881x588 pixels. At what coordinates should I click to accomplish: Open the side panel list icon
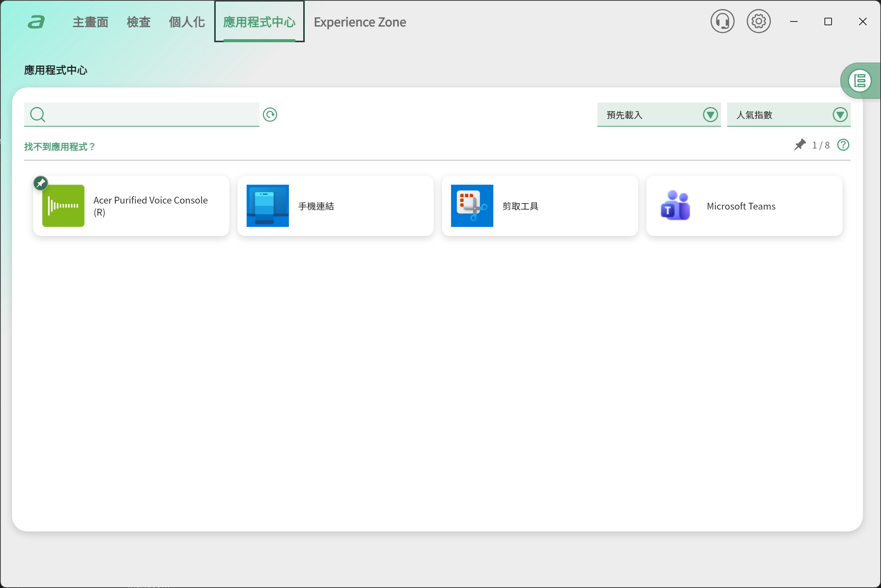[860, 81]
